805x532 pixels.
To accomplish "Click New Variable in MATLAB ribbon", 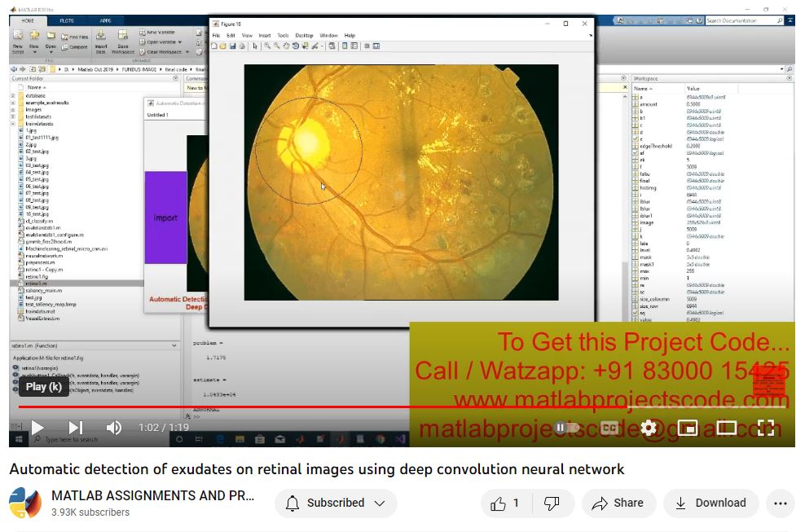I will pyautogui.click(x=157, y=32).
